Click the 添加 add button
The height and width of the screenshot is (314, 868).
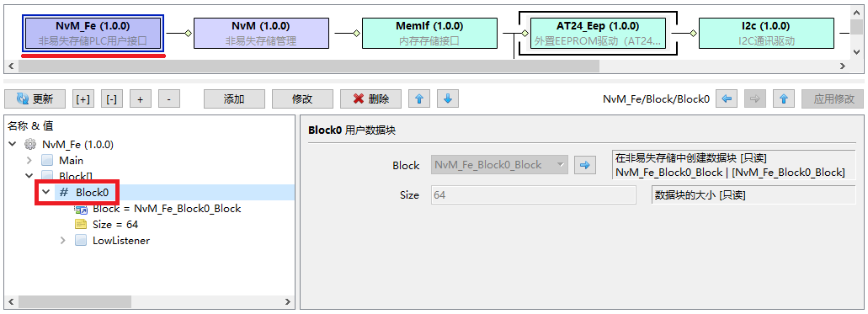point(234,99)
